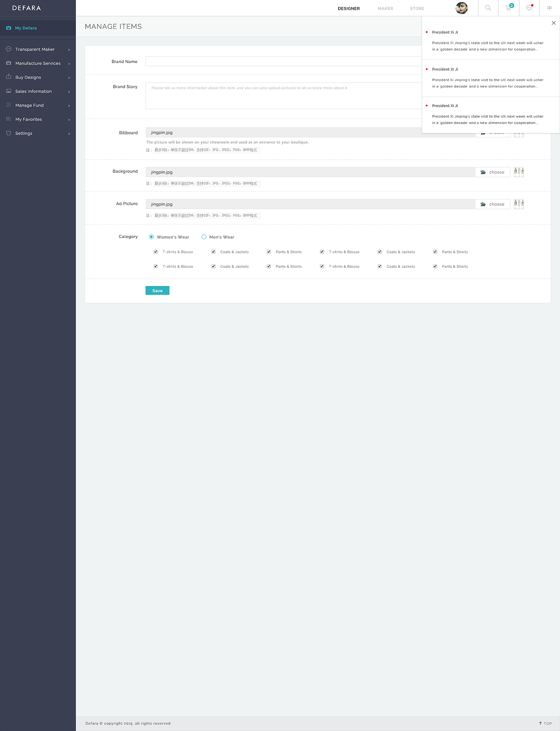
Task: Toggle first row second T-shirts & Blouse checkbox
Action: (322, 252)
